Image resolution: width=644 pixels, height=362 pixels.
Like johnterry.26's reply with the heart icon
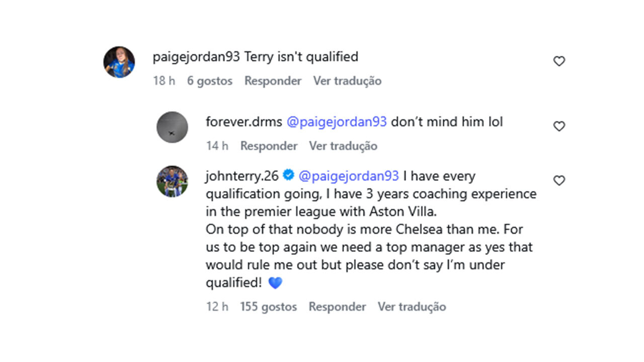(559, 180)
